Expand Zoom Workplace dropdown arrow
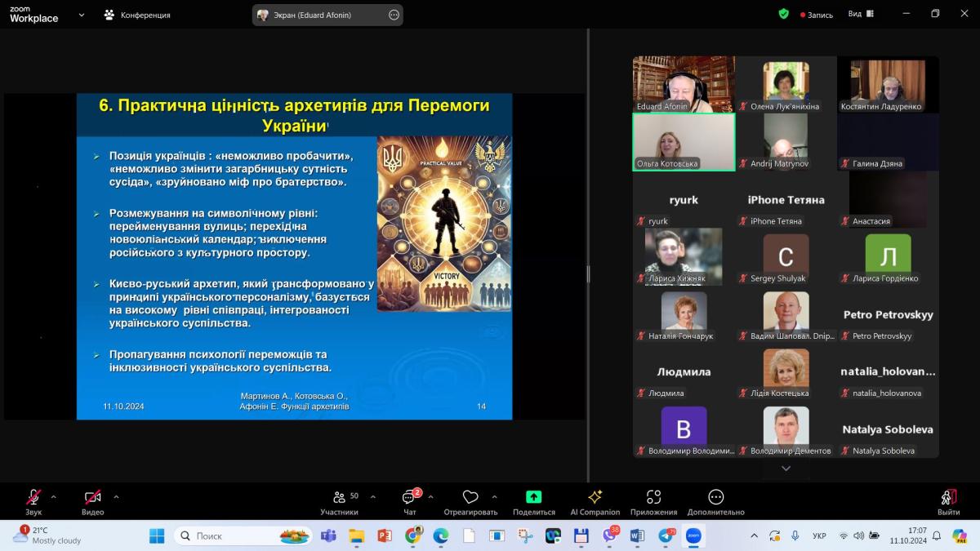 (82, 15)
